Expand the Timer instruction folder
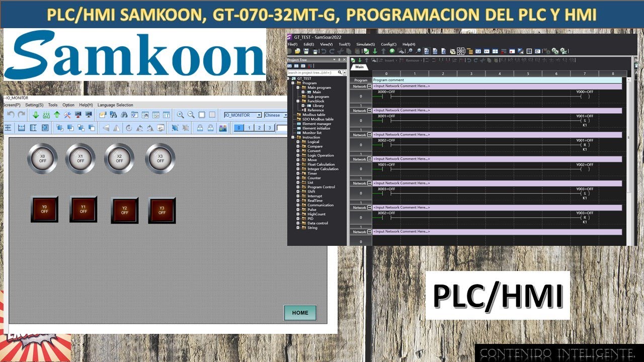 coord(298,173)
